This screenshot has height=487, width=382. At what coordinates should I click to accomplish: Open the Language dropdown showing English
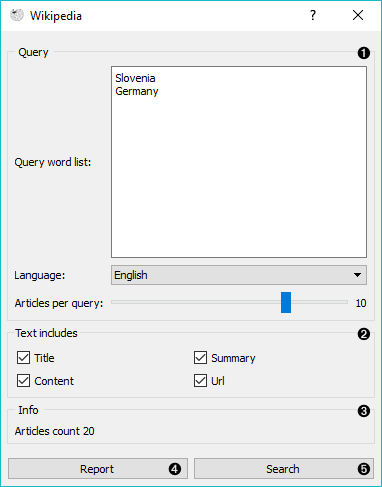239,275
